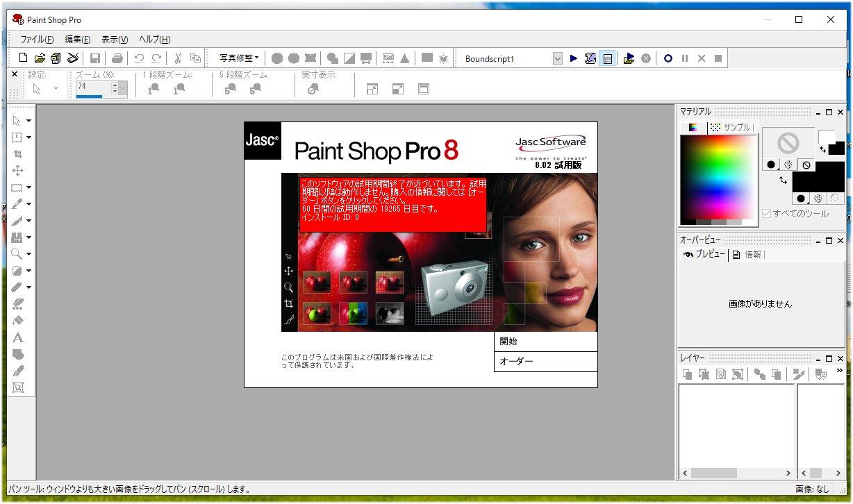Expand the Selection tool flyout arrow
Image resolution: width=853 pixels, height=504 pixels.
pos(28,187)
